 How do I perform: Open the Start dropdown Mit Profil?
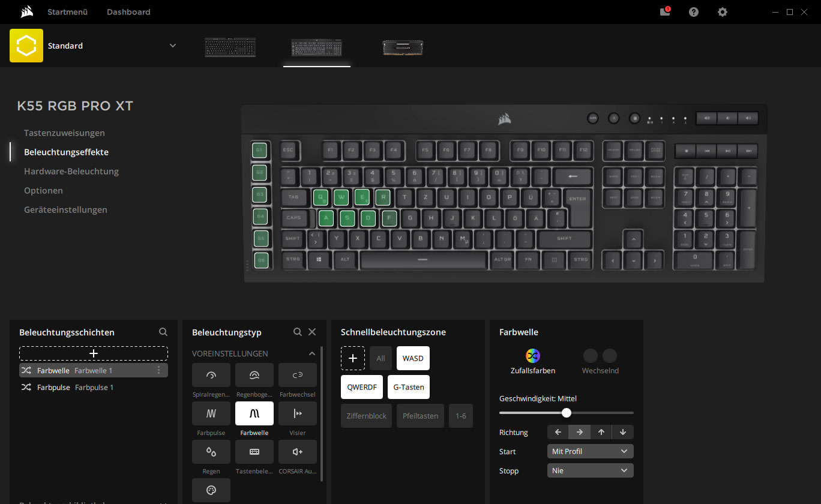pyautogui.click(x=591, y=451)
